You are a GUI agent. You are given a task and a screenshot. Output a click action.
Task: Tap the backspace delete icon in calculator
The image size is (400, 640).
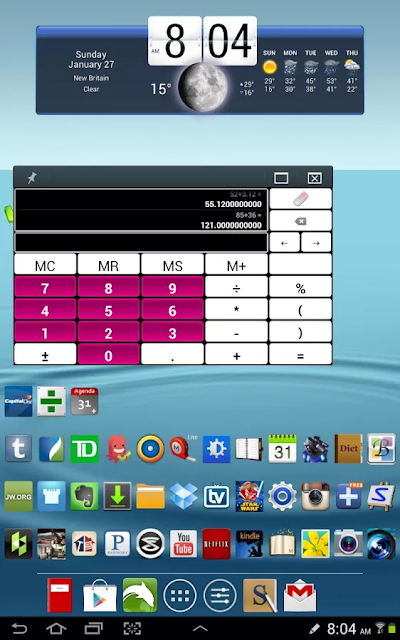(x=300, y=221)
